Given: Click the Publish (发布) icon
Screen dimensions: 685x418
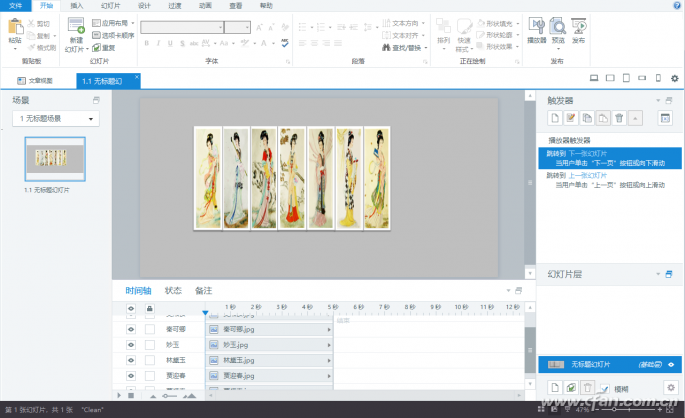Looking at the screenshot, I should click(578, 26).
